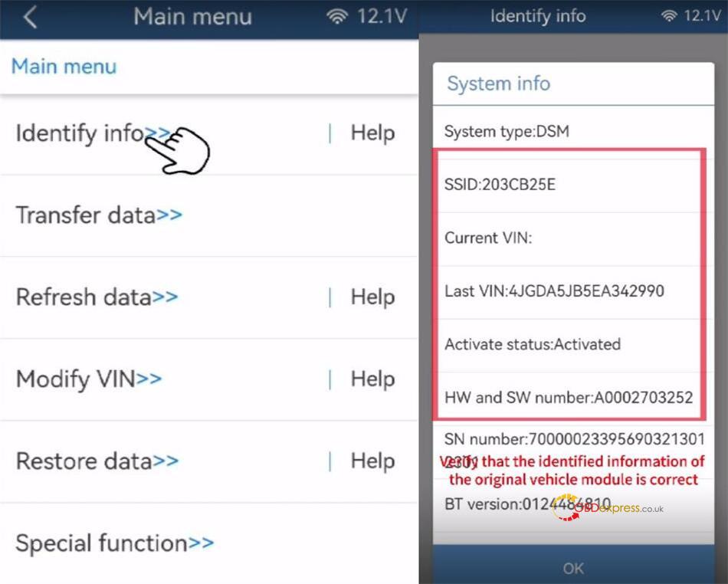
Task: Tap the WiFi icon in Main menu header
Action: [x=337, y=17]
